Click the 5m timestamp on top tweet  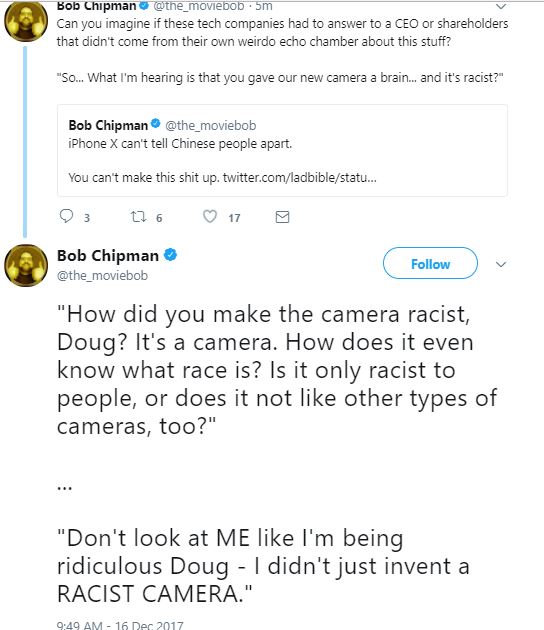click(x=264, y=6)
